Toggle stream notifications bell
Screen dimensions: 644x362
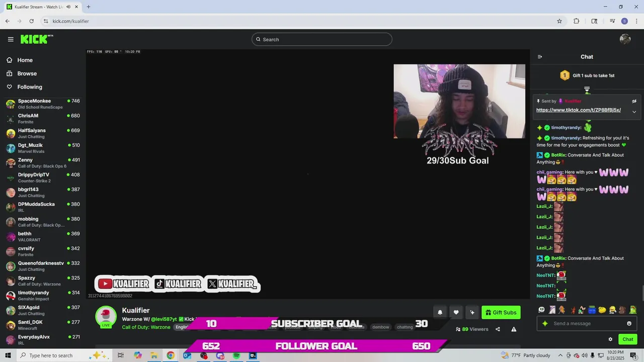click(440, 312)
